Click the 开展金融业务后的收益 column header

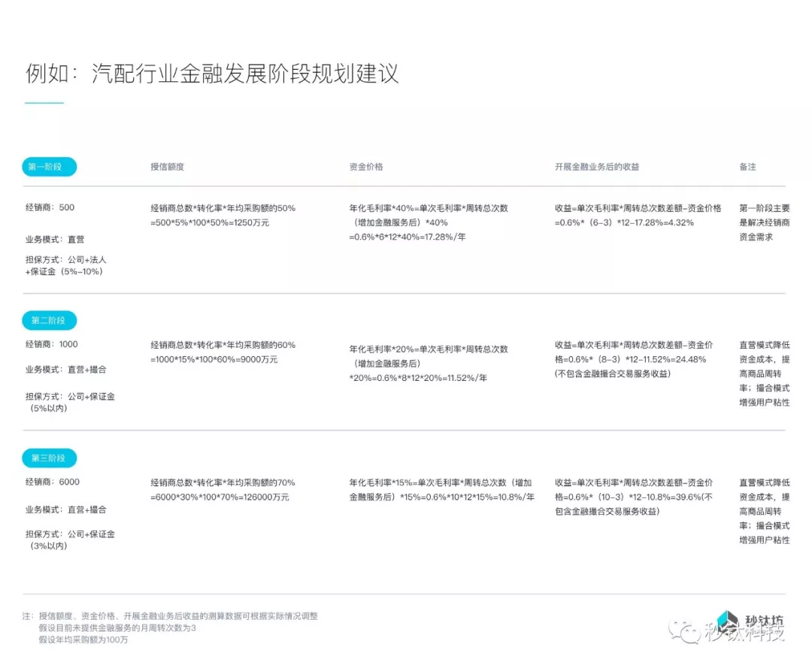coord(597,167)
